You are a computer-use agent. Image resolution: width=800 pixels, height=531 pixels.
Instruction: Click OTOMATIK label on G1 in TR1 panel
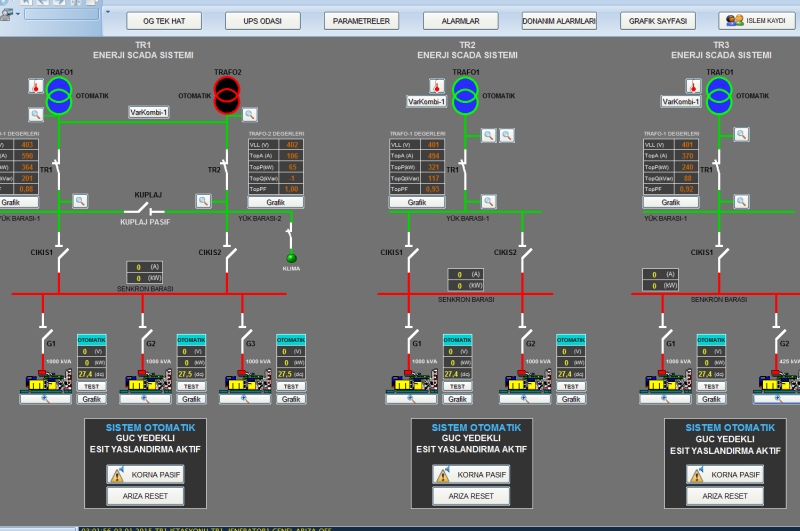[x=92, y=340]
